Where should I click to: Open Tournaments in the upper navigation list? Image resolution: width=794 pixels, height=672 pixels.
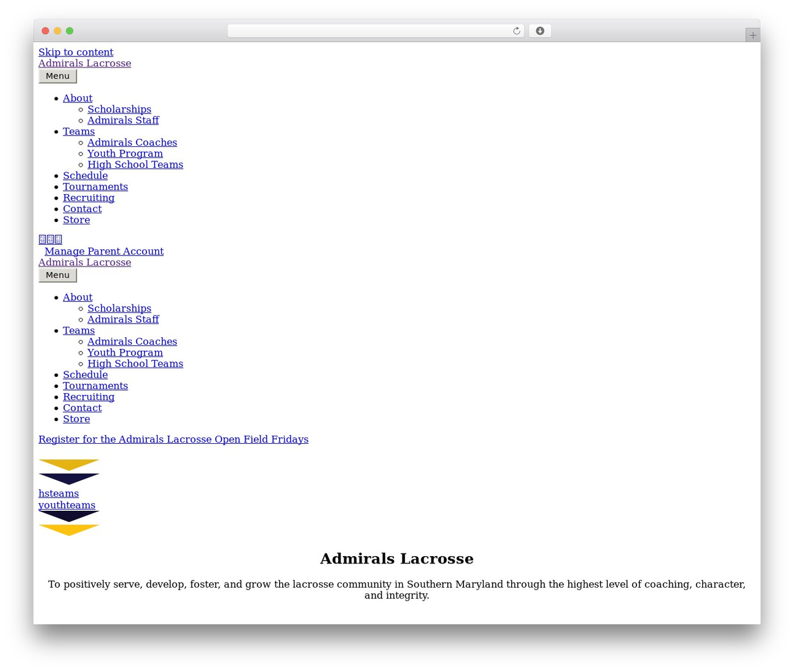95,187
